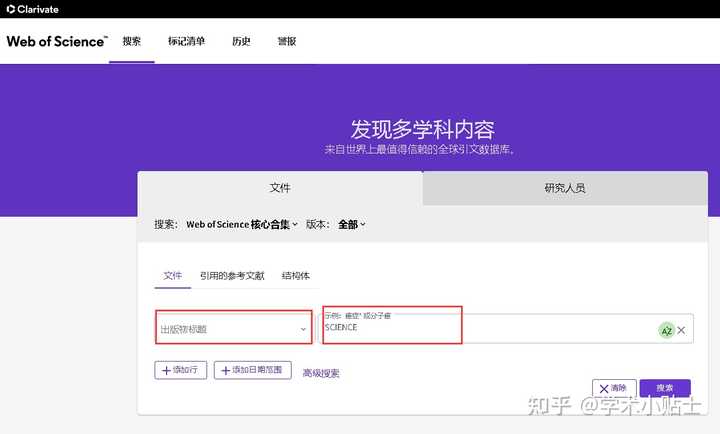The width and height of the screenshot is (720, 434).
Task: Open 标记清单 in the top navigation
Action: click(x=186, y=41)
